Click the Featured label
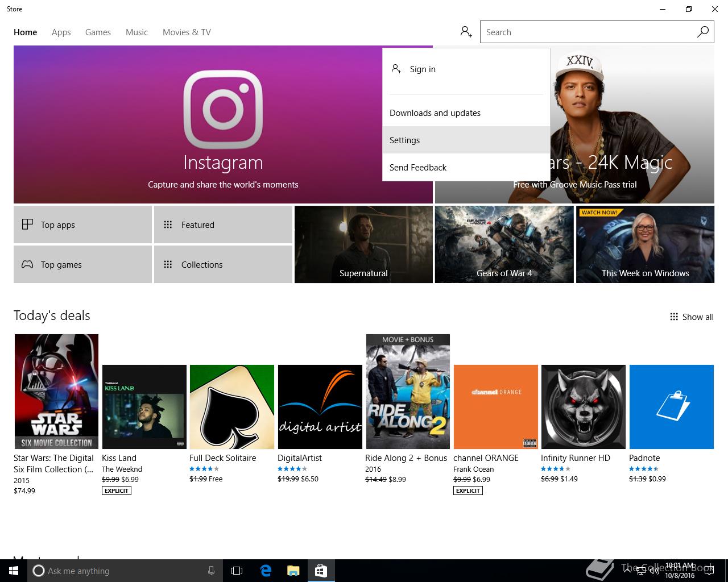Image resolution: width=728 pixels, height=582 pixels. click(198, 225)
